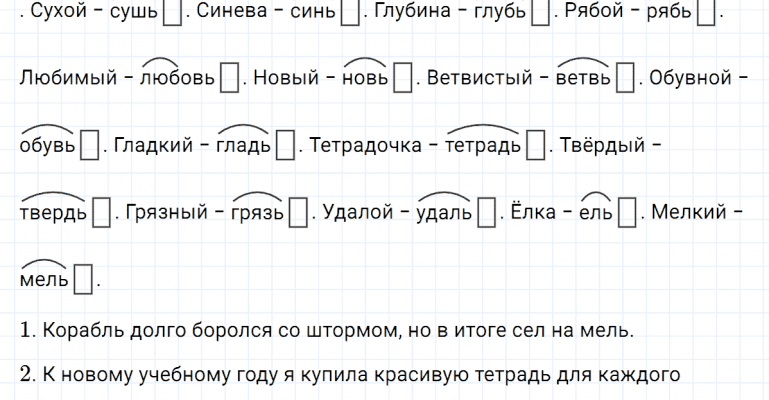Select the box following «глубь»
769x400 pixels.
[541, 15]
